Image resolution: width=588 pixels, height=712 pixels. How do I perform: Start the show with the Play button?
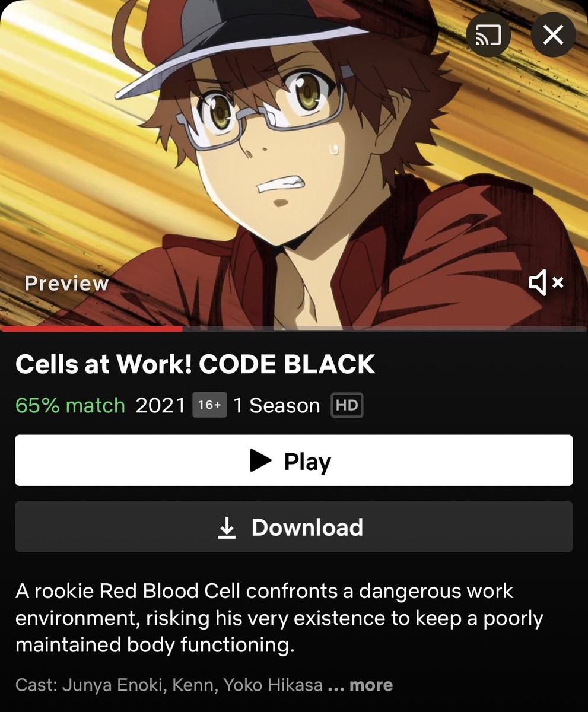(x=294, y=460)
